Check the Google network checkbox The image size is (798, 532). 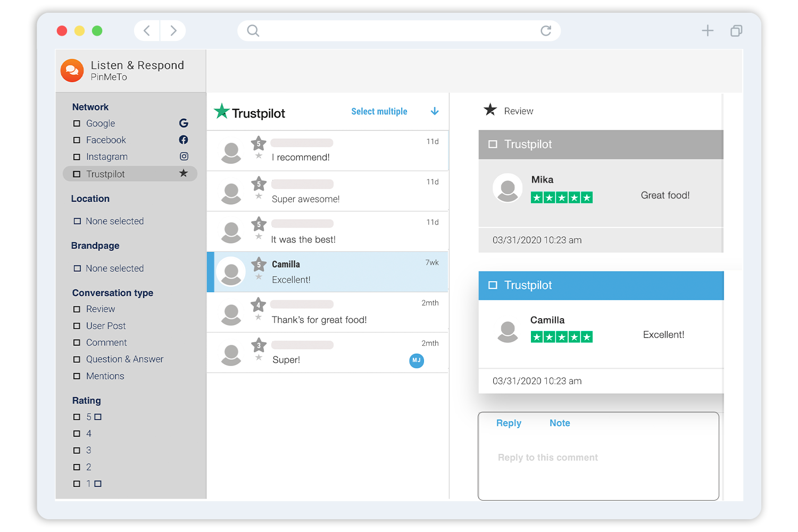(x=77, y=123)
